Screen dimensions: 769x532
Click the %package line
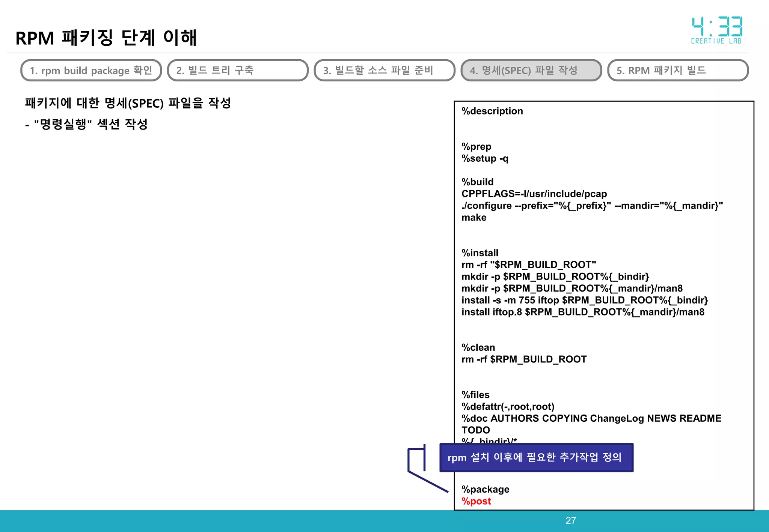(x=486, y=490)
